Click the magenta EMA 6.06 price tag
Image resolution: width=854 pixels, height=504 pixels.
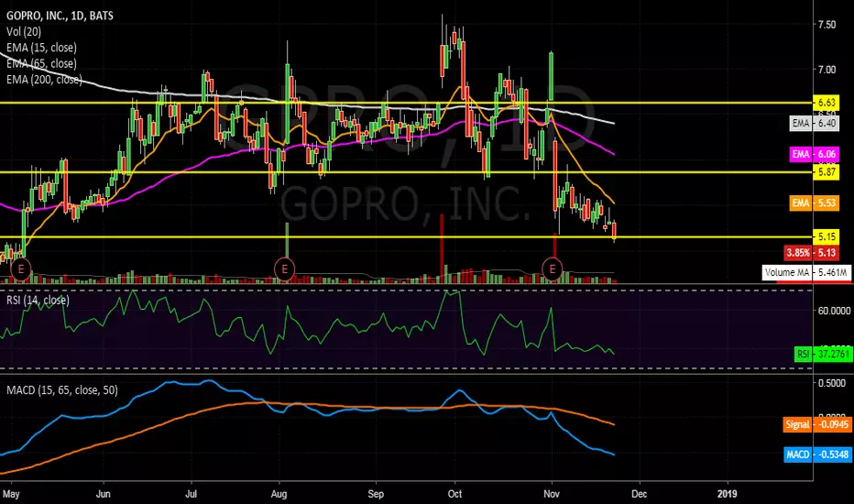click(815, 154)
